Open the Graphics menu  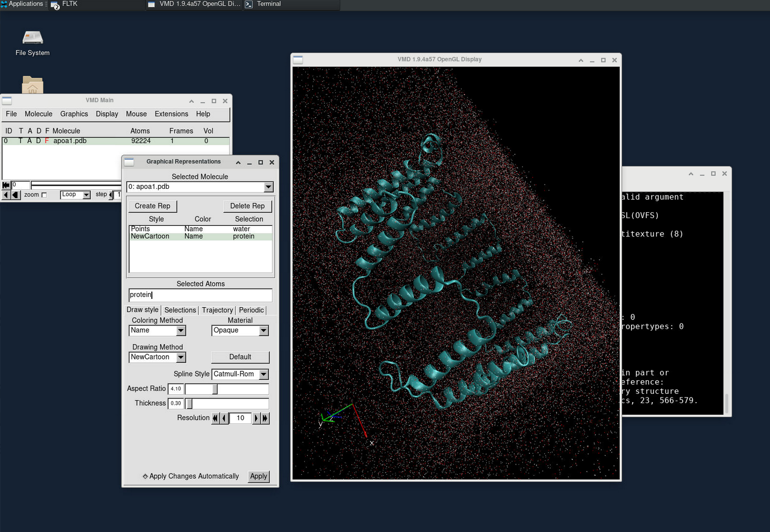pos(74,114)
